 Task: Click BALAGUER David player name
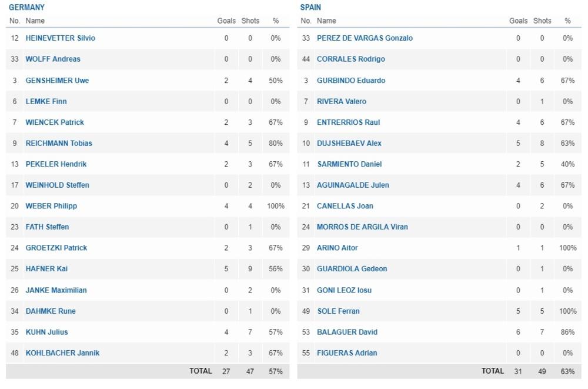[347, 332]
